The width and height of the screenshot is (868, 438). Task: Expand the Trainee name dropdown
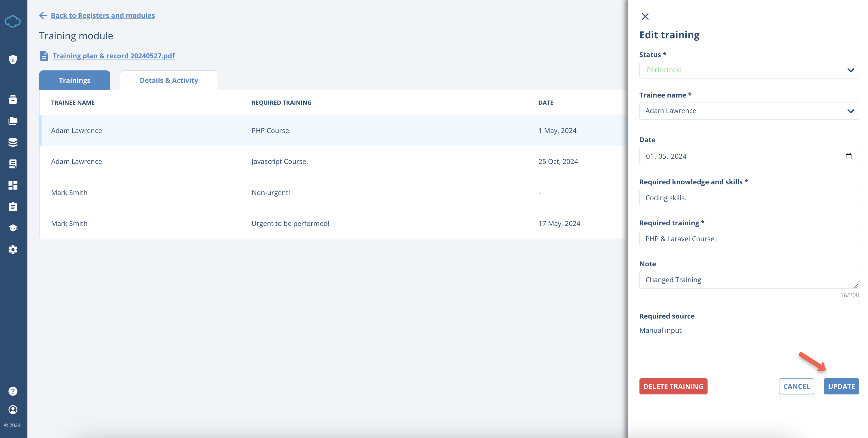749,111
